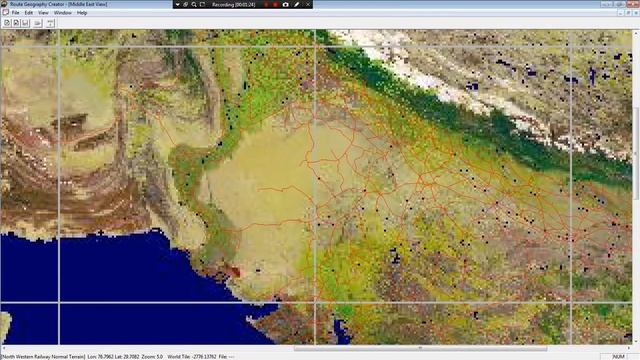Take a snapshot with the recorder camera icon
This screenshot has height=360, width=640.
(x=286, y=4)
